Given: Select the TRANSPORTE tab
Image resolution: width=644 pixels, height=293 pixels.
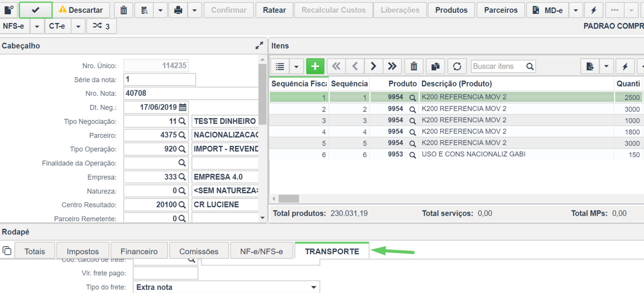Looking at the screenshot, I should click(x=332, y=251).
